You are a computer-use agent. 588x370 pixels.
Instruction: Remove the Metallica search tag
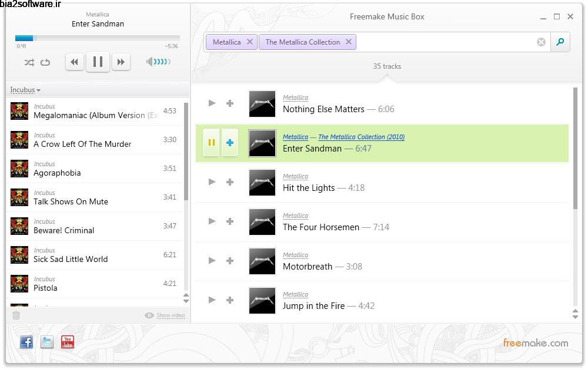(250, 42)
